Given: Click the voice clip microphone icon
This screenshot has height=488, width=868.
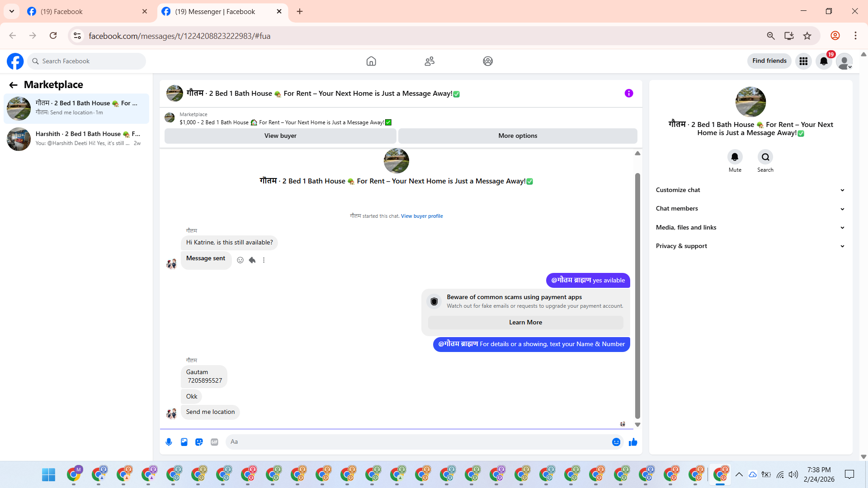Looking at the screenshot, I should [169, 442].
